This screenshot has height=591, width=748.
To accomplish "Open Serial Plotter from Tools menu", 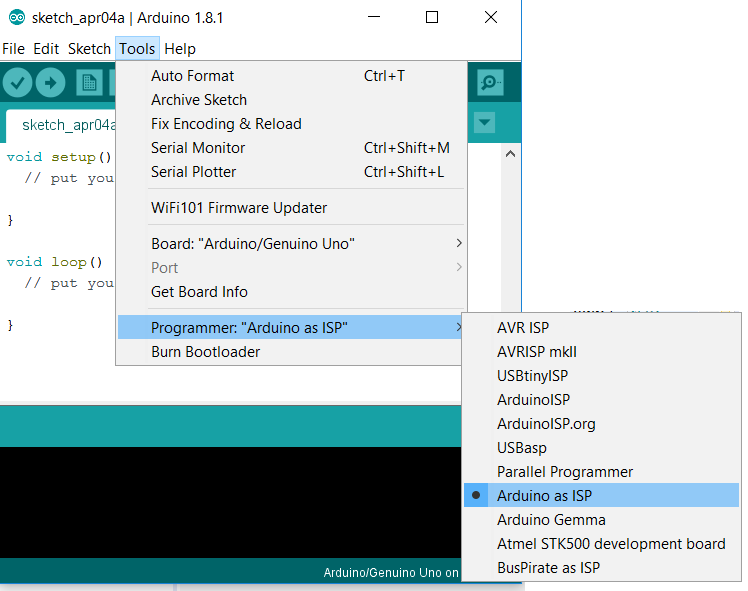I will (291, 172).
